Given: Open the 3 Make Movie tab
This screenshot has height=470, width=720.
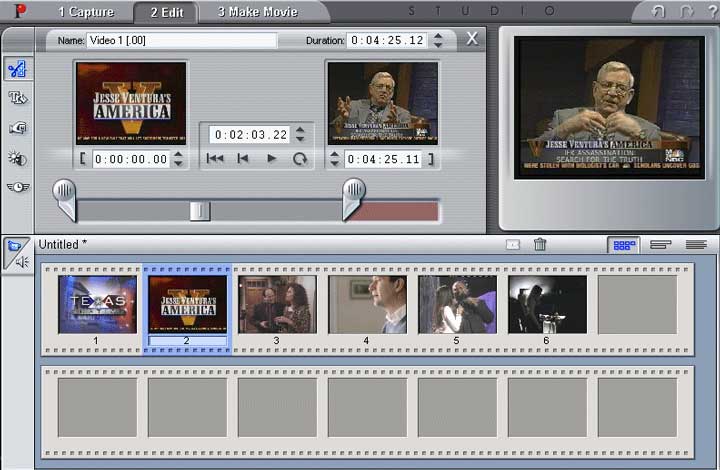Looking at the screenshot, I should coord(258,12).
